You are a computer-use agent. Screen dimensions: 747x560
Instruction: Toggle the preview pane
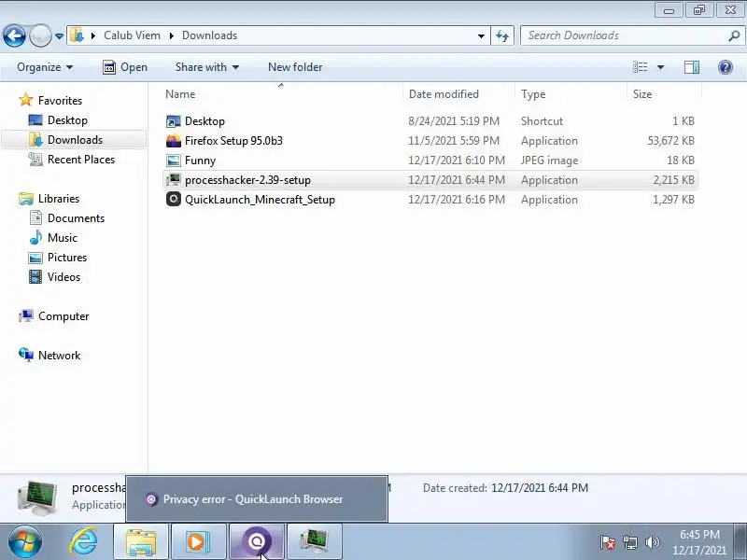pos(692,67)
